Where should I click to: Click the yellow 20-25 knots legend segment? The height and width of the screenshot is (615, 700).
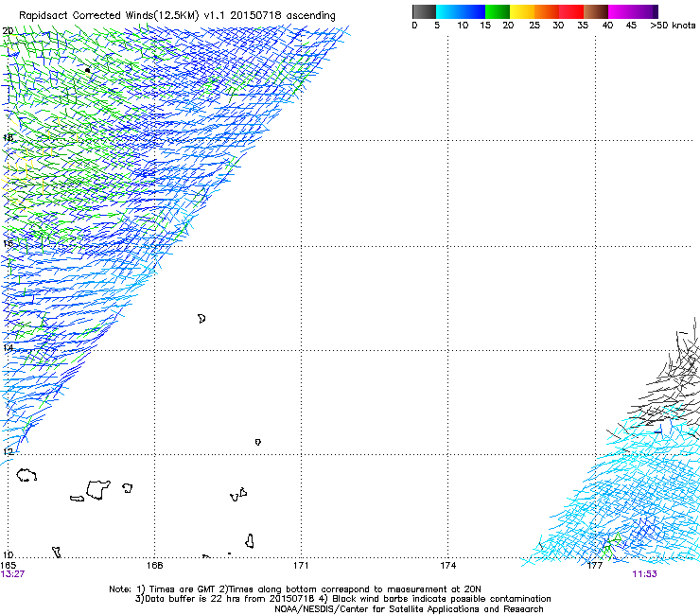(x=522, y=11)
